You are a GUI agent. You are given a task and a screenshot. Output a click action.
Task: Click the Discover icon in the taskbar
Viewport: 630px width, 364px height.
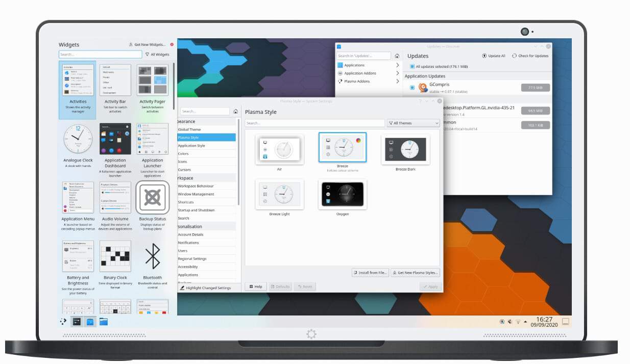[90, 322]
